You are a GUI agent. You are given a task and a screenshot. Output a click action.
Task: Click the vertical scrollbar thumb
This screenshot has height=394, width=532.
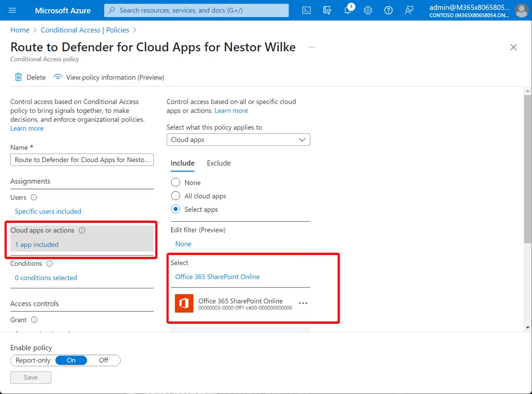[527, 168]
